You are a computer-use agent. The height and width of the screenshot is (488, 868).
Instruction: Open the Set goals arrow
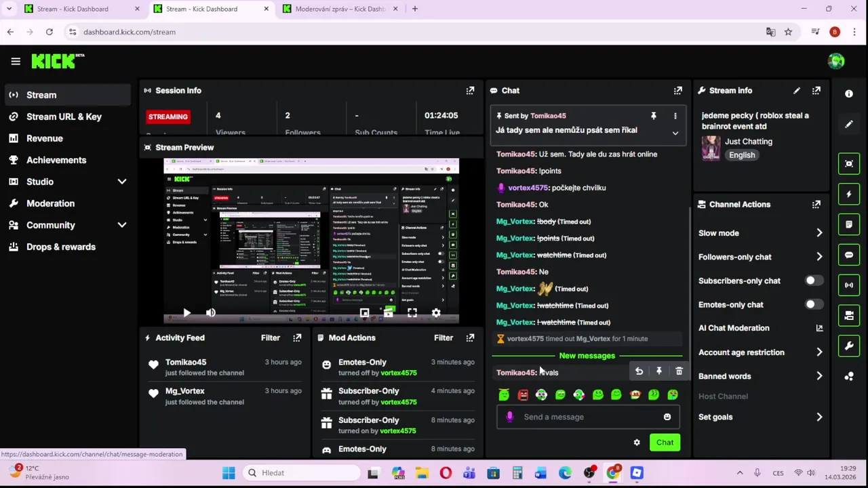819,417
